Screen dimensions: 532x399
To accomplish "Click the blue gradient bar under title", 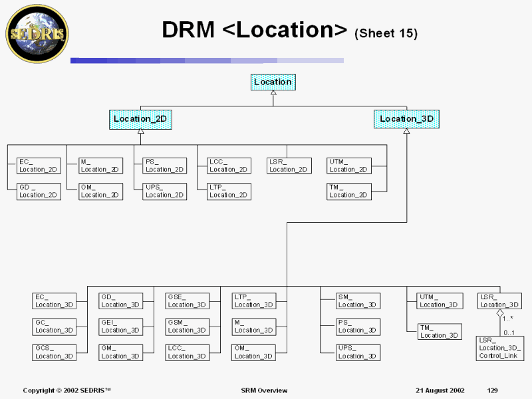I will pyautogui.click(x=206, y=61).
